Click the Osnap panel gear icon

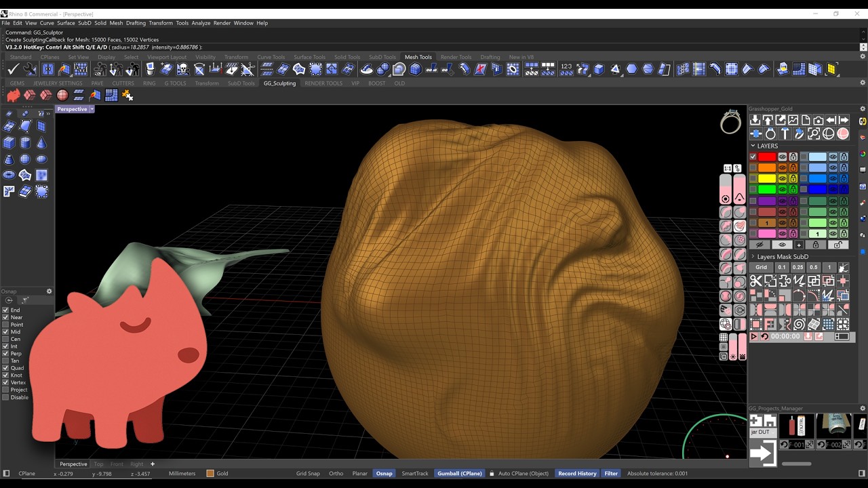pos(49,291)
